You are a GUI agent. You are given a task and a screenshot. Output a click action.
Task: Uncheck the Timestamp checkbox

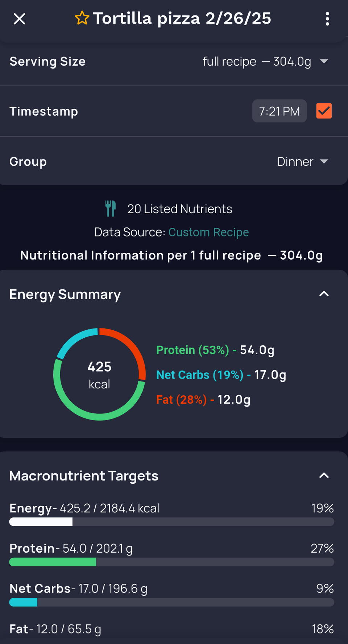coord(324,111)
